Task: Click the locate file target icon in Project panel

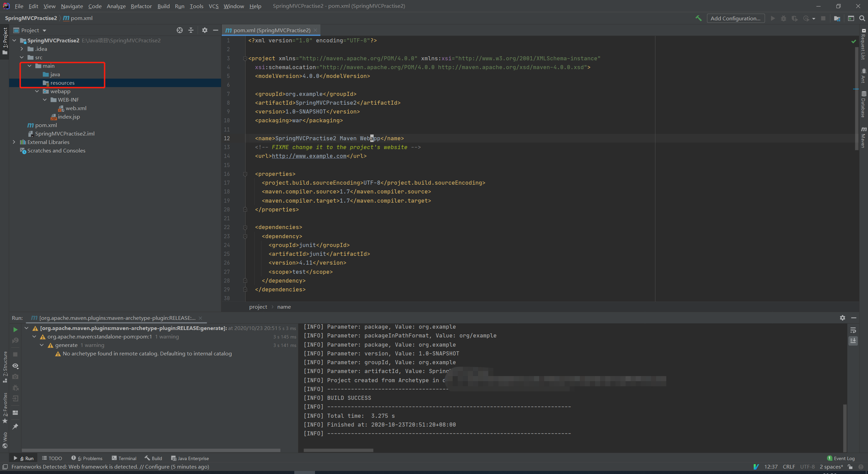Action: (x=179, y=30)
